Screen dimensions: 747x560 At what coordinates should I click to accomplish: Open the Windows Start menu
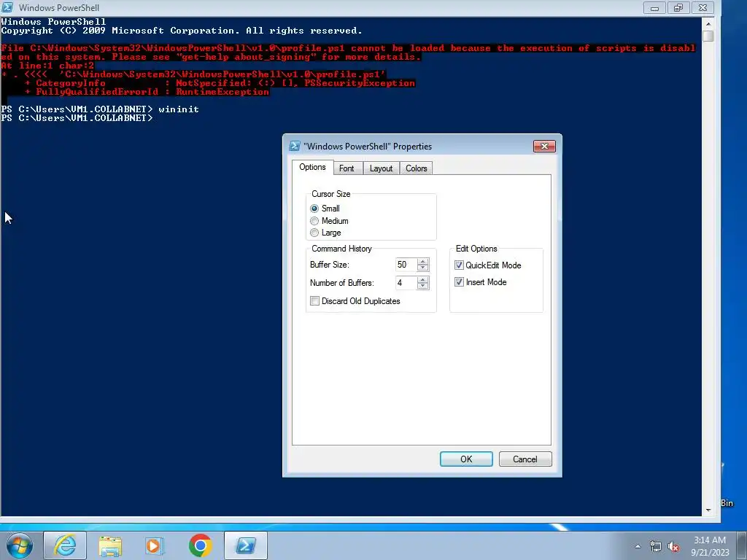[20, 545]
